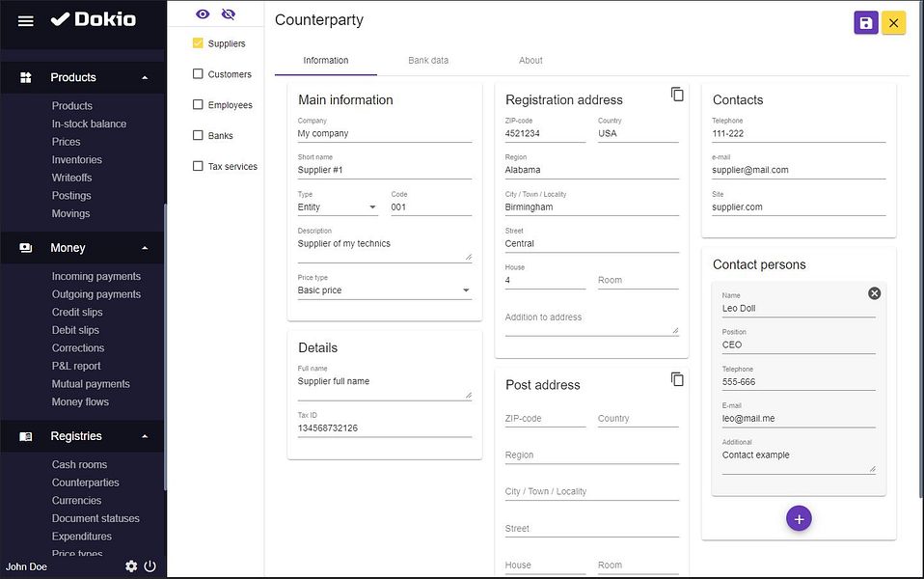The height and width of the screenshot is (579, 924).
Task: Click the Code field showing 001
Action: 431,207
